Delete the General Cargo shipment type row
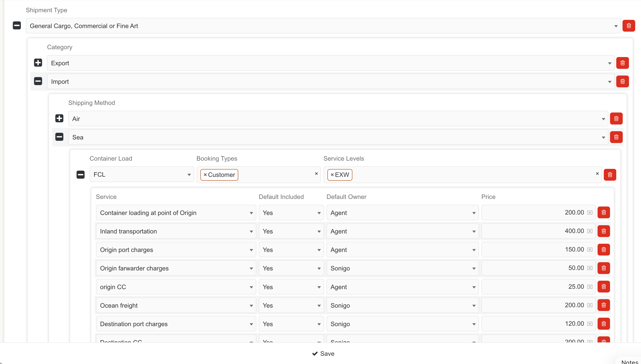The width and height of the screenshot is (641, 364). [x=629, y=26]
